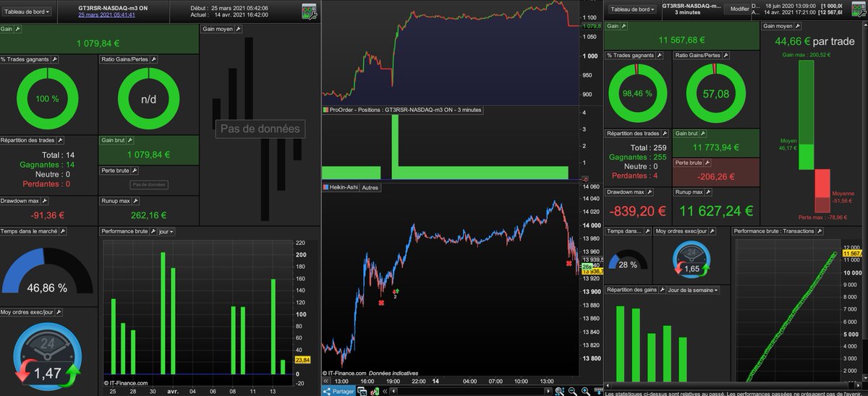Click Modifier button in backtest header

coord(739,9)
